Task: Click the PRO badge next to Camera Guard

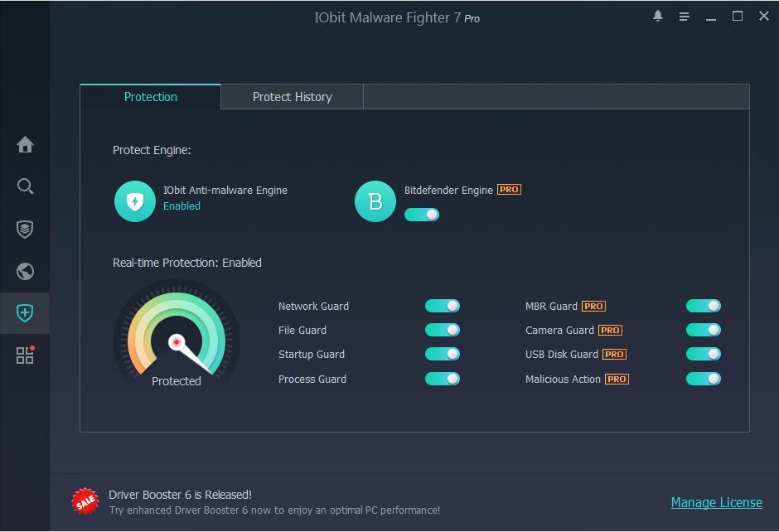Action: 610,331
